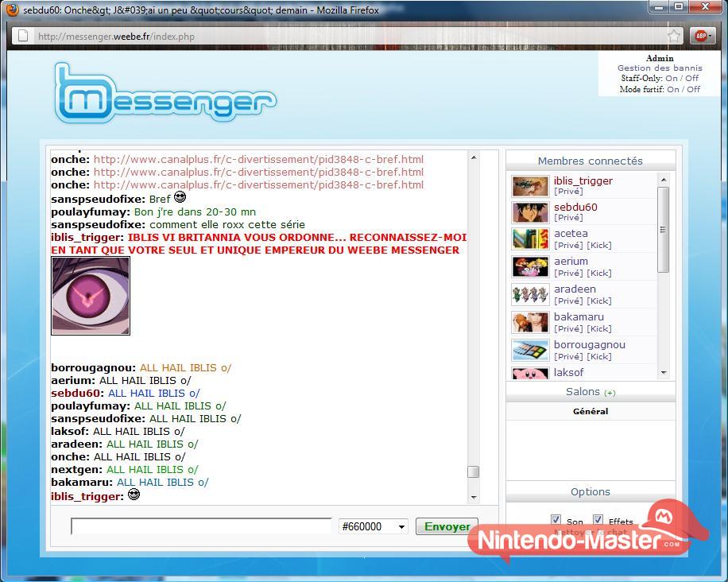This screenshot has height=582, width=728.
Task: Open Gestion des bannis
Action: click(x=660, y=68)
